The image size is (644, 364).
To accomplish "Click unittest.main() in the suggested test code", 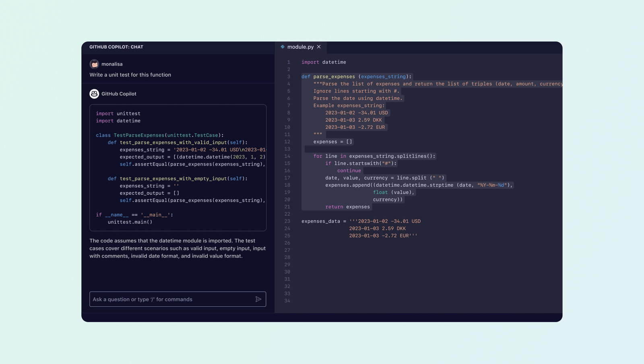I will tap(130, 222).
